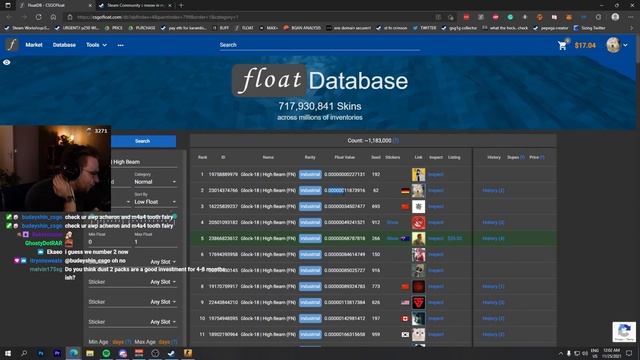Click the $17.04 balance
The image size is (640, 360).
point(585,45)
